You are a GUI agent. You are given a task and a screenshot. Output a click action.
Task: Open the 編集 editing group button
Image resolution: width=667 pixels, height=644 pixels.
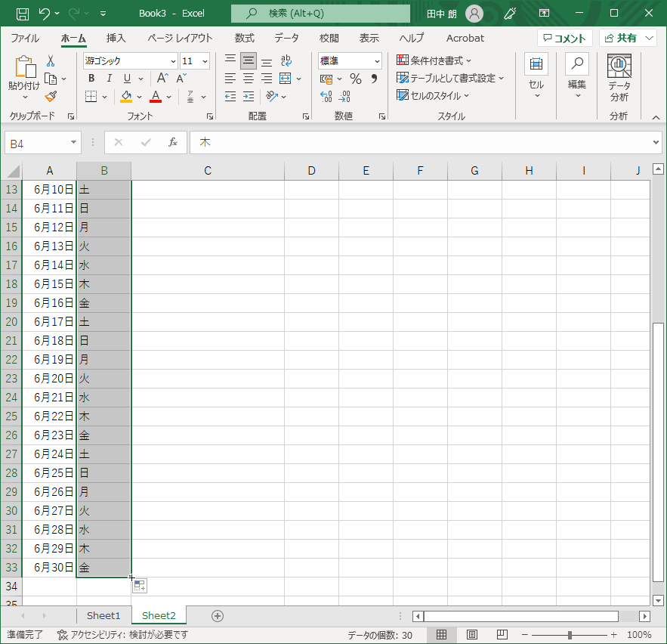[x=577, y=77]
